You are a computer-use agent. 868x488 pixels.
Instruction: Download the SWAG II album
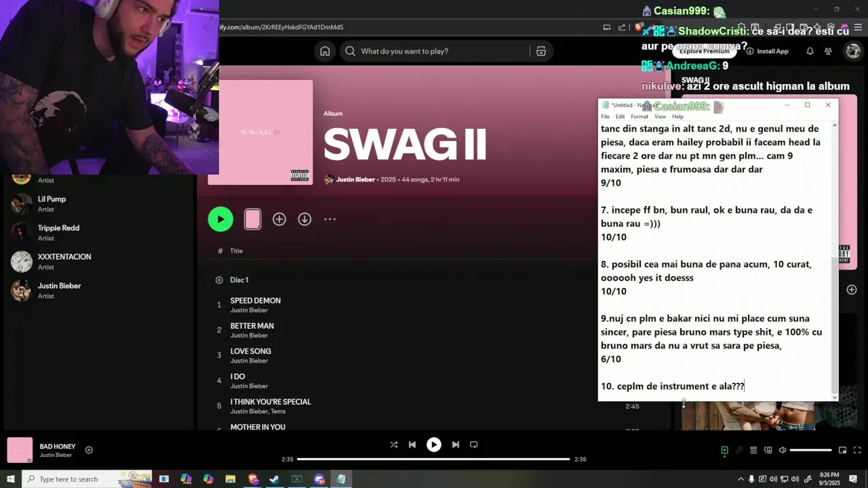tap(304, 219)
